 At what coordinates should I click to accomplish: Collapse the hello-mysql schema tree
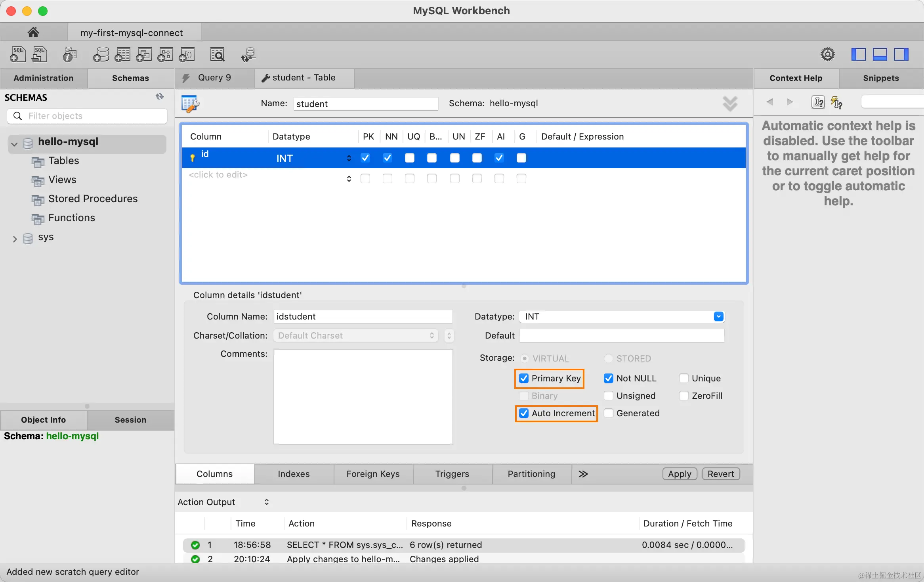[14, 144]
